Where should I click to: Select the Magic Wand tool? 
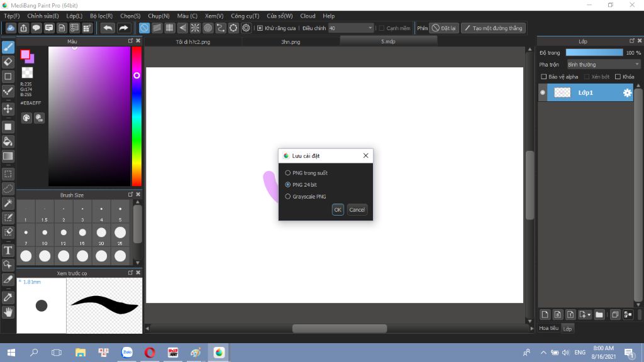coord(8,203)
